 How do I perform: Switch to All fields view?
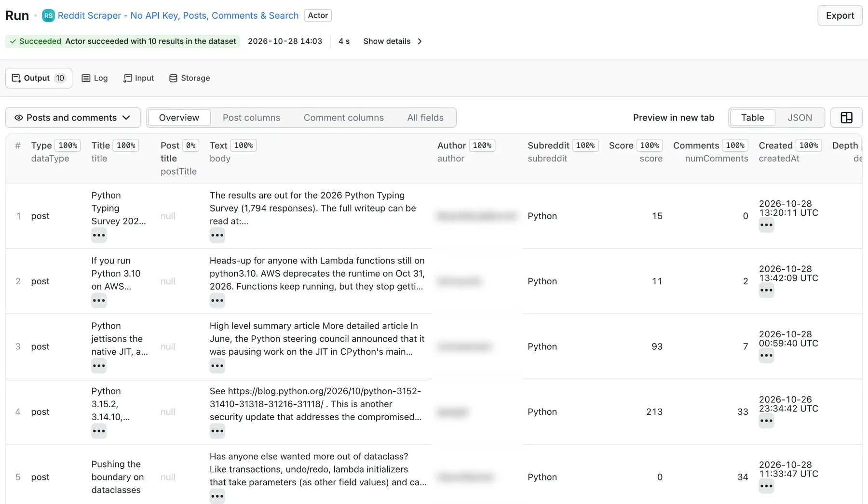click(425, 118)
